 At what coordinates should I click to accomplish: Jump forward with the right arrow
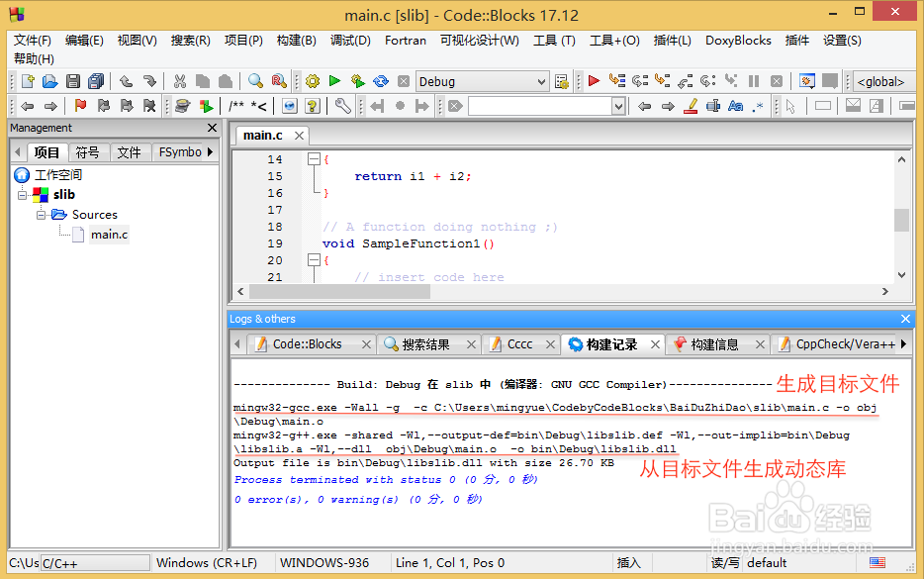(50, 106)
